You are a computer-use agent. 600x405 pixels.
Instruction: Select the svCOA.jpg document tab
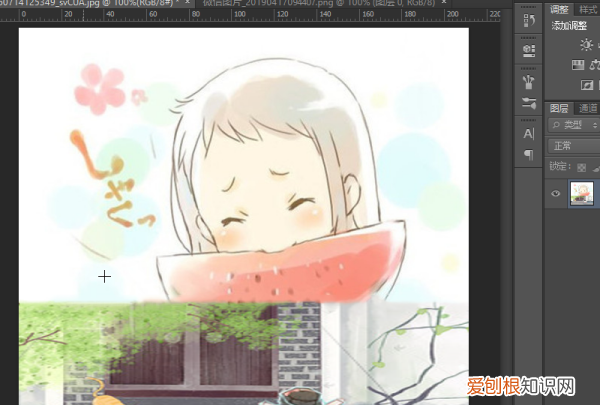[x=80, y=5]
